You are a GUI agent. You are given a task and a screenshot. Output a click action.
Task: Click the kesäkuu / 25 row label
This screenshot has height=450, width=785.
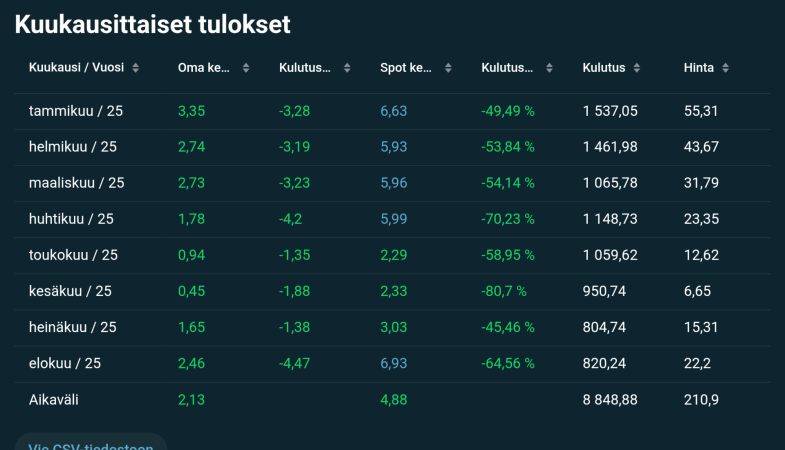point(70,291)
